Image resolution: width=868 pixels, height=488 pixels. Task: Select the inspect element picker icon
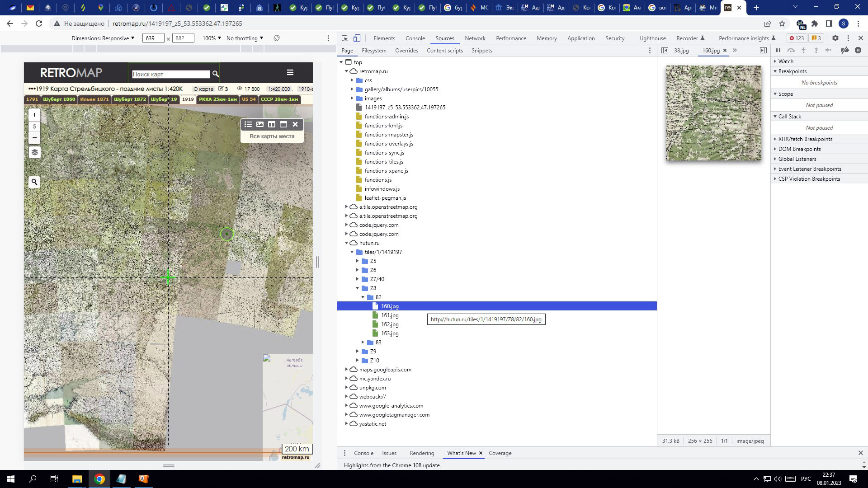coord(345,38)
